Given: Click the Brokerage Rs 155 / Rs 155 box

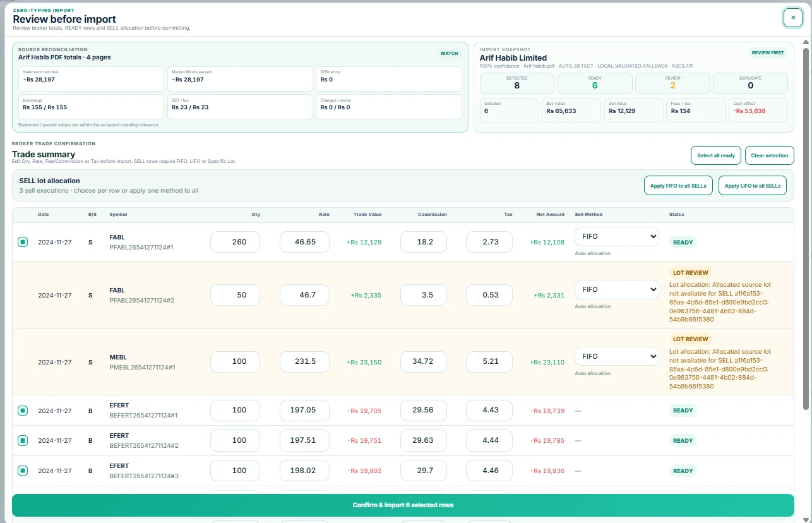Looking at the screenshot, I should [91, 107].
